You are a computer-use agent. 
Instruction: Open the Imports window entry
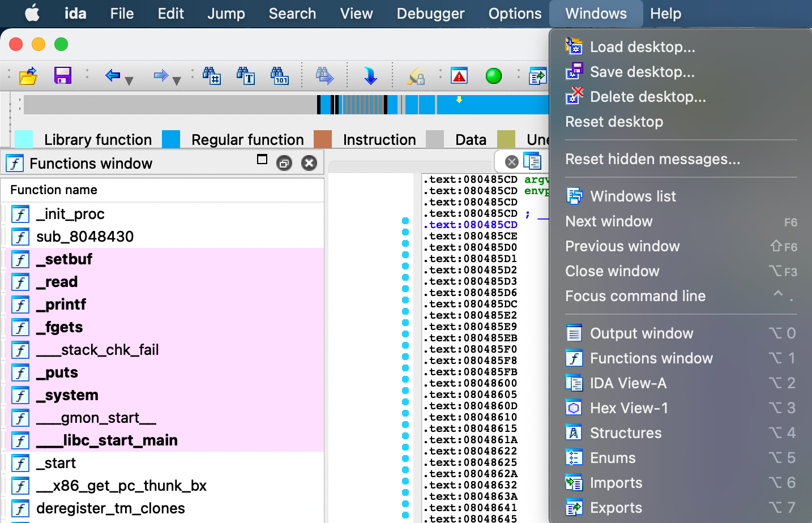point(681,483)
